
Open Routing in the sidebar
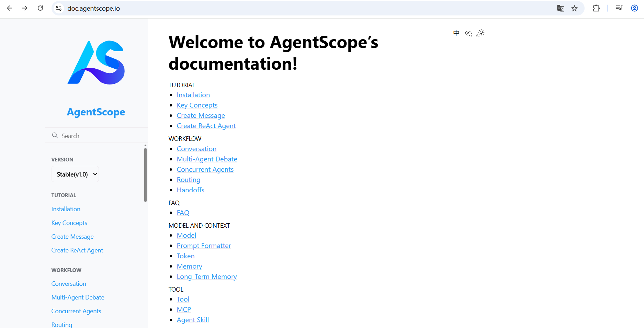coord(62,325)
